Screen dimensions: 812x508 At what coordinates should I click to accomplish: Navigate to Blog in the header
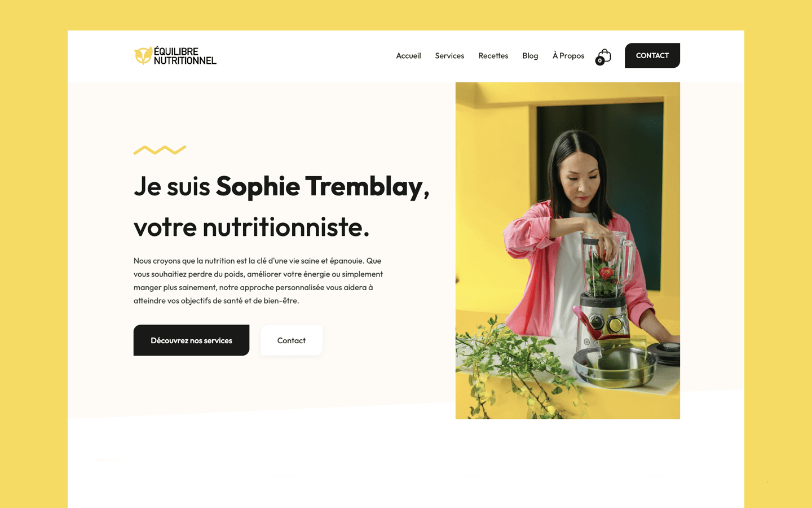coord(530,56)
